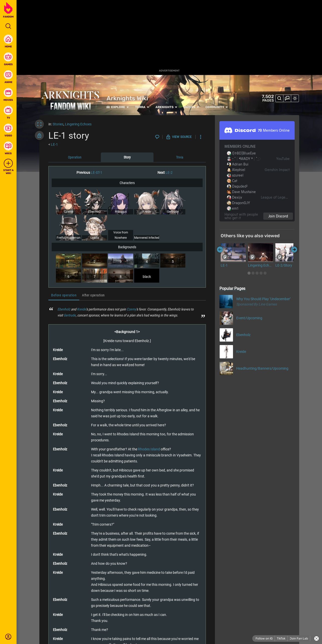Open the Video sidebar section

click(8, 130)
